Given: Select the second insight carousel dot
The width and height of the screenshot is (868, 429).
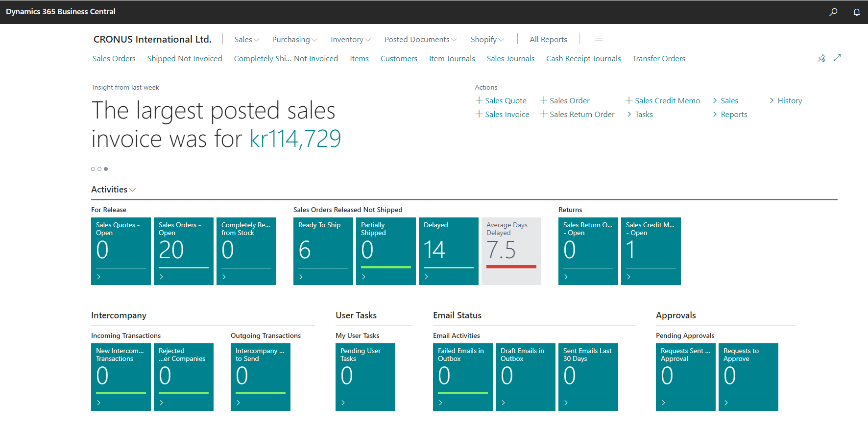Looking at the screenshot, I should 99,169.
